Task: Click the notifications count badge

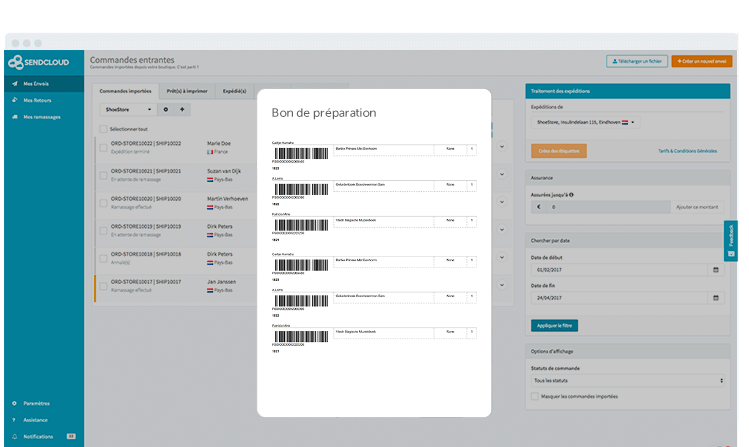Action: tap(71, 436)
